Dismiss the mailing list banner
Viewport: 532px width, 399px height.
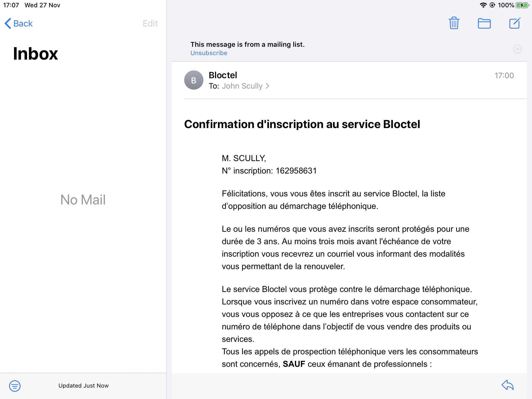click(x=517, y=49)
